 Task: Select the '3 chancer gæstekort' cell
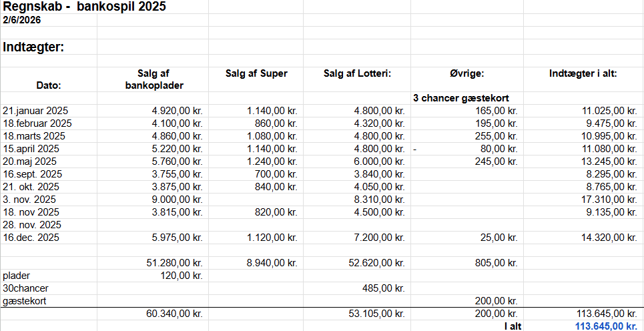[x=462, y=98]
